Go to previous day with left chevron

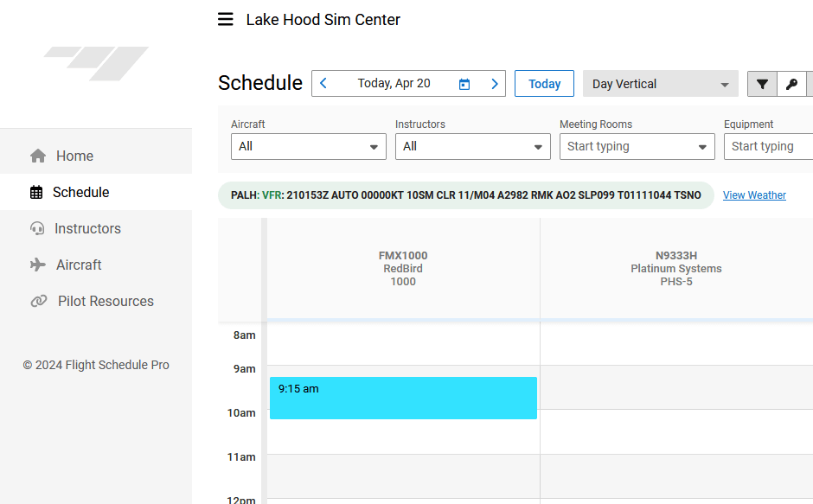pyautogui.click(x=323, y=84)
